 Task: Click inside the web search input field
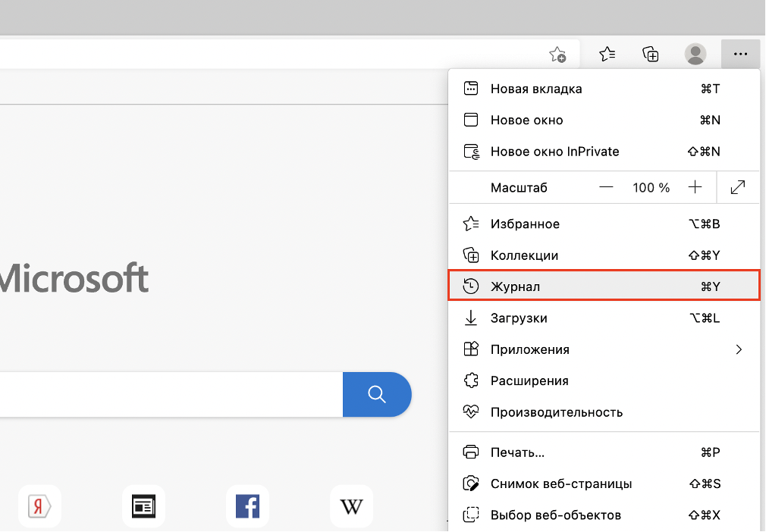pos(167,394)
